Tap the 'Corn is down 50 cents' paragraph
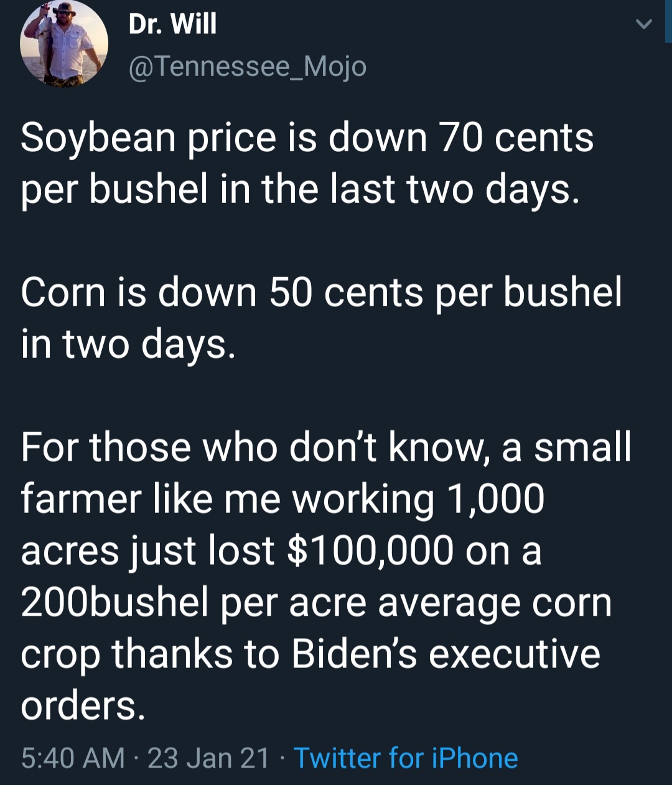This screenshot has height=785, width=672. (x=322, y=317)
